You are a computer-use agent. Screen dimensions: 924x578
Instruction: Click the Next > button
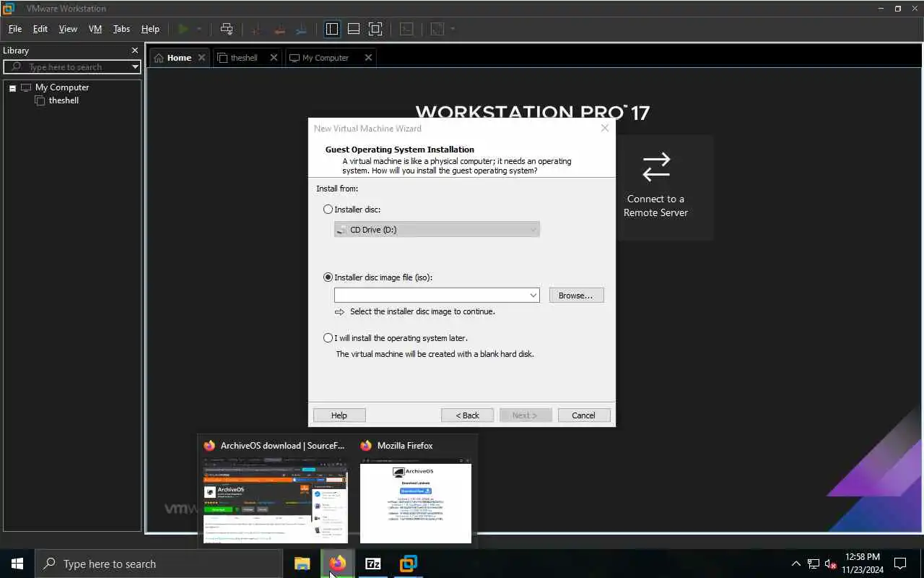click(526, 415)
